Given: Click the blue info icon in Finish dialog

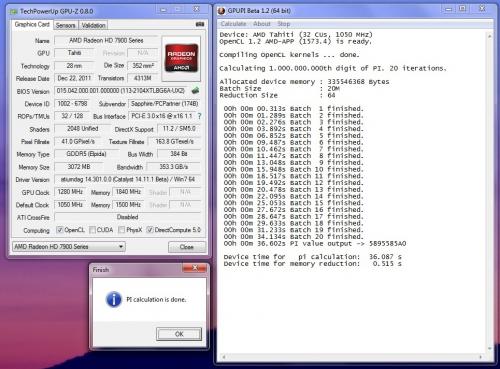Looking at the screenshot, I should [x=114, y=299].
